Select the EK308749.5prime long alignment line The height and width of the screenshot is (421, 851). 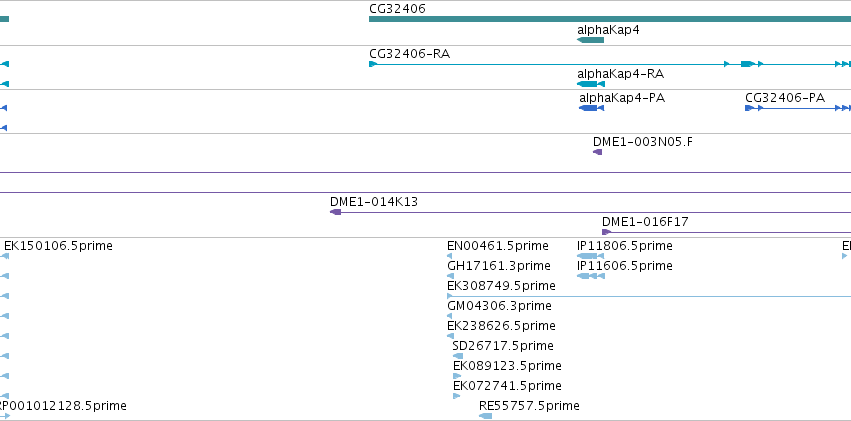pyautogui.click(x=649, y=296)
